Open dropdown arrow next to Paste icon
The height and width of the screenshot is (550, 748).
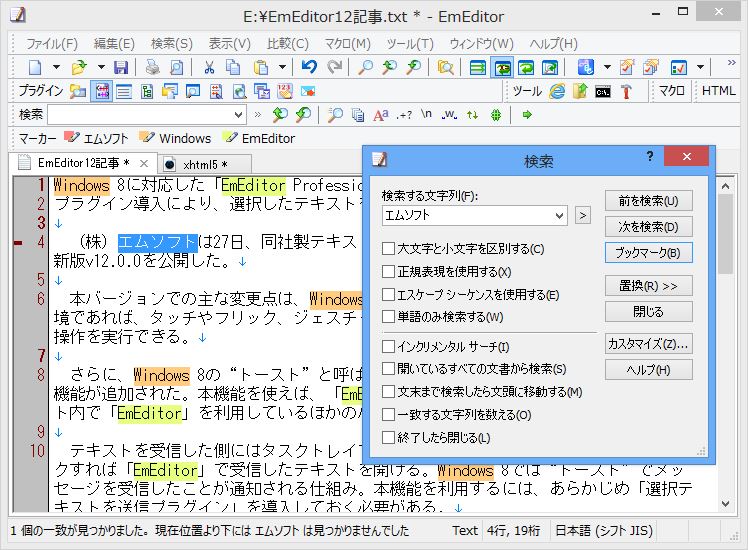click(282, 67)
